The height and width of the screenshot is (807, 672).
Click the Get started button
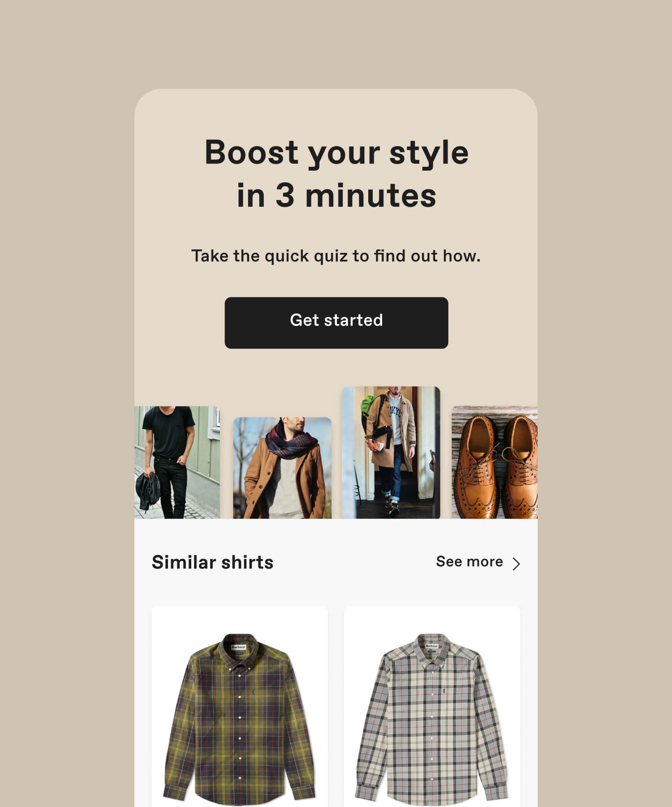tap(336, 323)
